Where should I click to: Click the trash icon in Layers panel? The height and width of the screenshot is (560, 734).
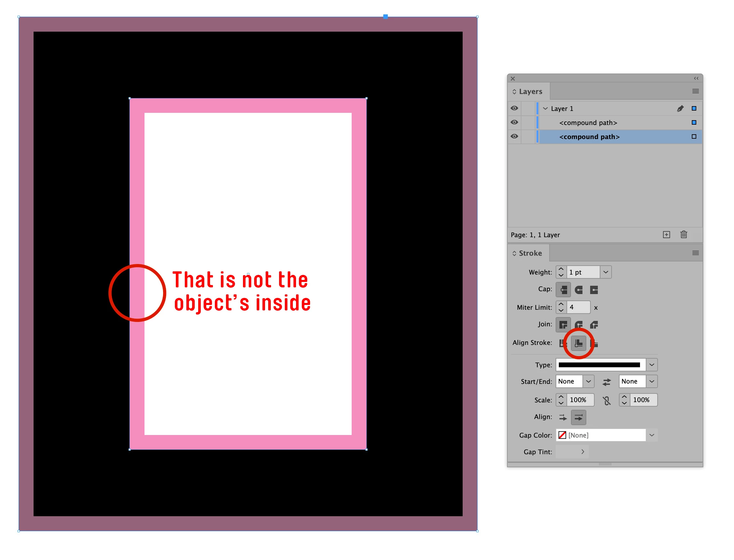click(x=683, y=235)
